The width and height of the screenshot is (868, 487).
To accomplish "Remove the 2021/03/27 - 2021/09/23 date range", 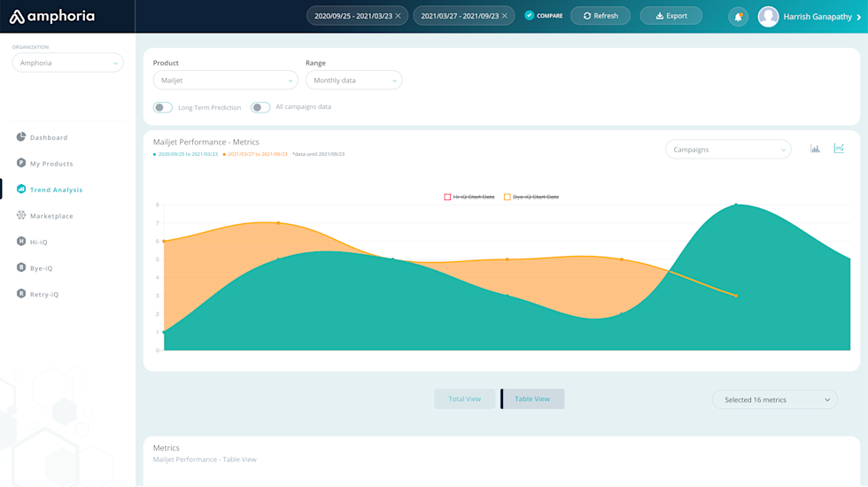I will pos(505,16).
